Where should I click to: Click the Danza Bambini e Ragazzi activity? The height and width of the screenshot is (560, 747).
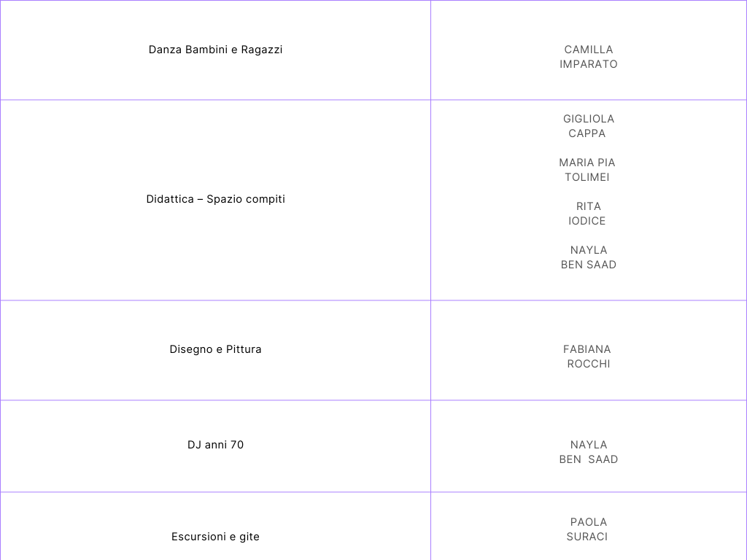coord(215,50)
